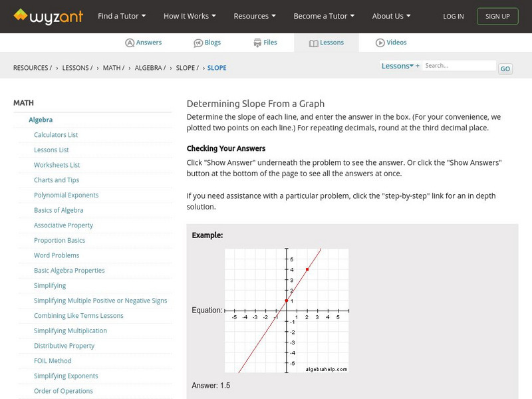Click the Lessons book icon in navigation
This screenshot has height=399, width=532.
[x=314, y=42]
